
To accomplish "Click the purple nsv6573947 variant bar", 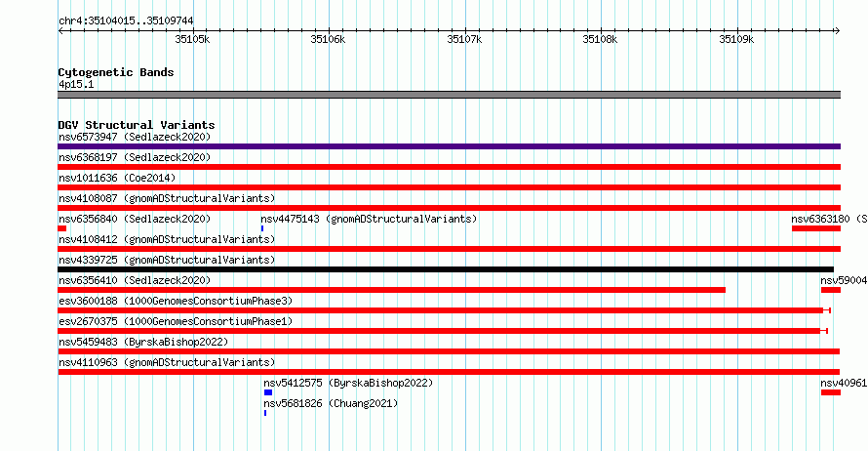I will 449,146.
